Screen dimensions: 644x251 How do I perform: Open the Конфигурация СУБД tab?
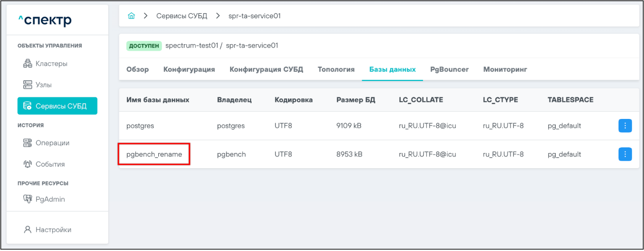pyautogui.click(x=266, y=69)
